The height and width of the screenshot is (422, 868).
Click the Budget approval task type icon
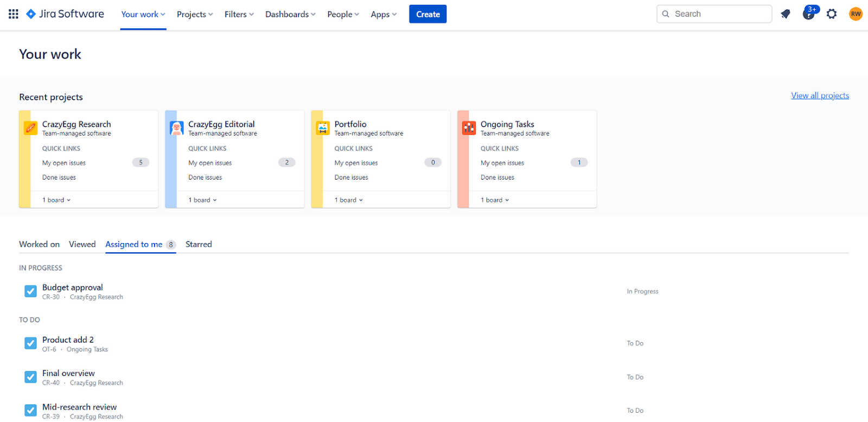[x=31, y=291]
